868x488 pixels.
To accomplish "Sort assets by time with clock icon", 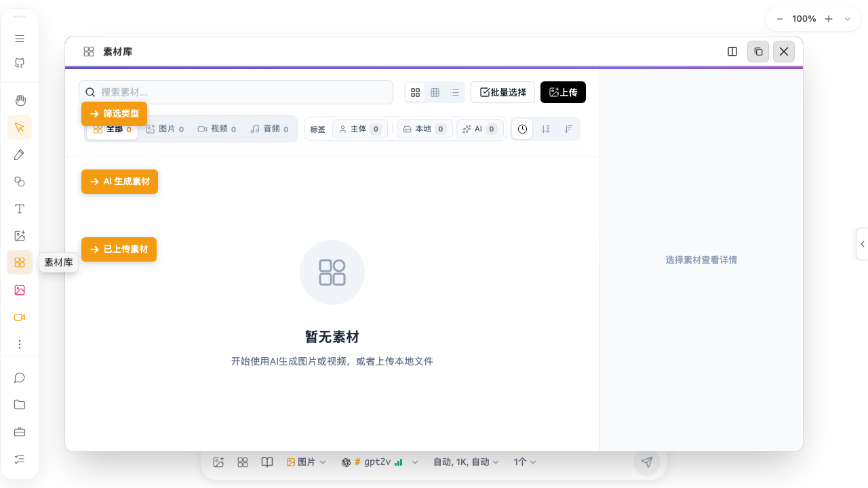I will [522, 129].
